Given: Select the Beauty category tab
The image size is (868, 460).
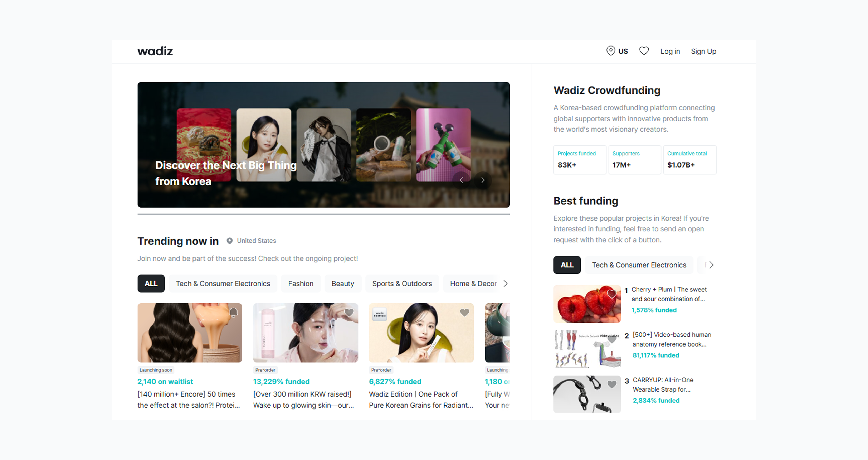Looking at the screenshot, I should click(x=343, y=284).
